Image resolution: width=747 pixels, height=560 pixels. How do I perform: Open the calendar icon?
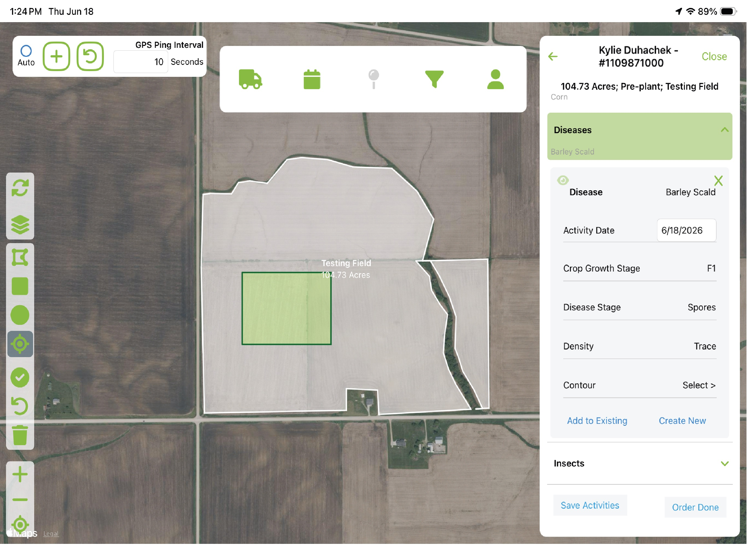coord(312,79)
